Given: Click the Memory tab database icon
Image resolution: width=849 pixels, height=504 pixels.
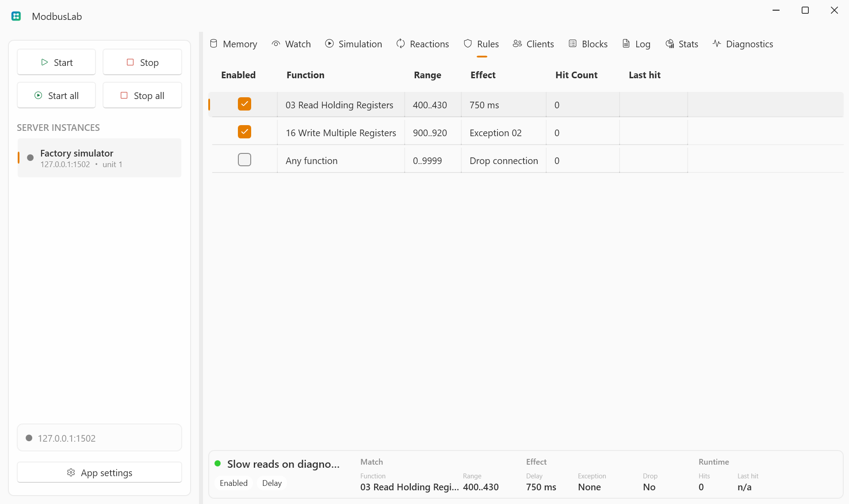Looking at the screenshot, I should (x=214, y=43).
